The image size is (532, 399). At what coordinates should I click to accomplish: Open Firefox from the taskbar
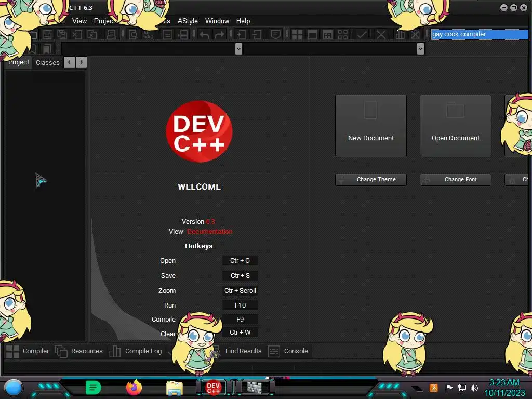click(x=134, y=388)
